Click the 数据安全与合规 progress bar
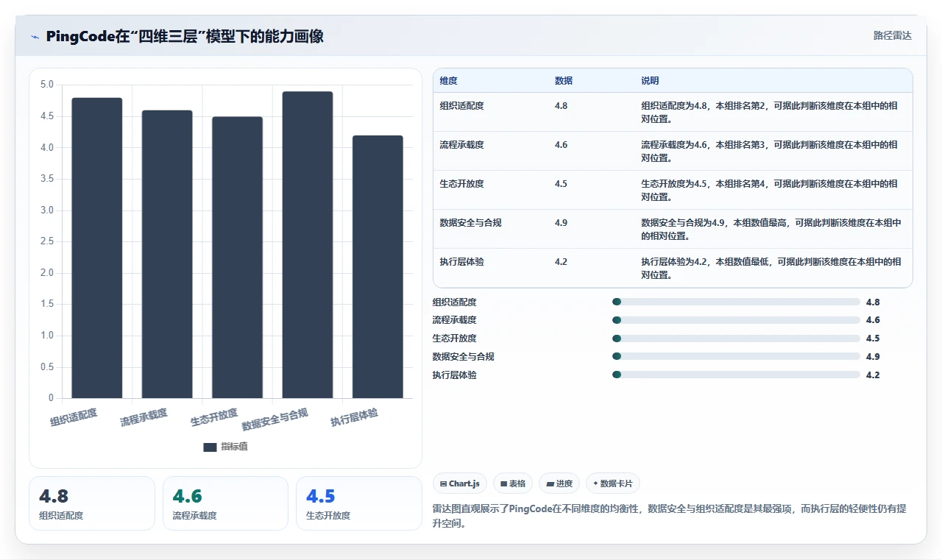This screenshot has height=560, width=942. pos(736,356)
